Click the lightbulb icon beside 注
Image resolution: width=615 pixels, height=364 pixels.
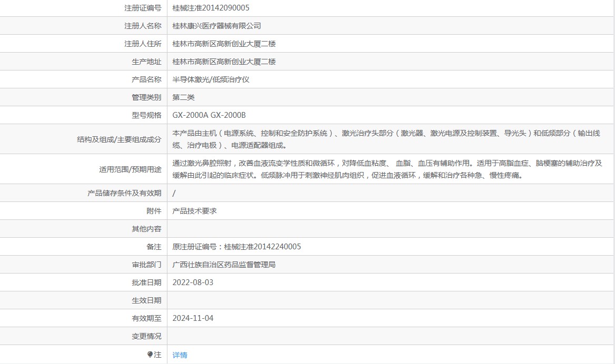(150, 355)
